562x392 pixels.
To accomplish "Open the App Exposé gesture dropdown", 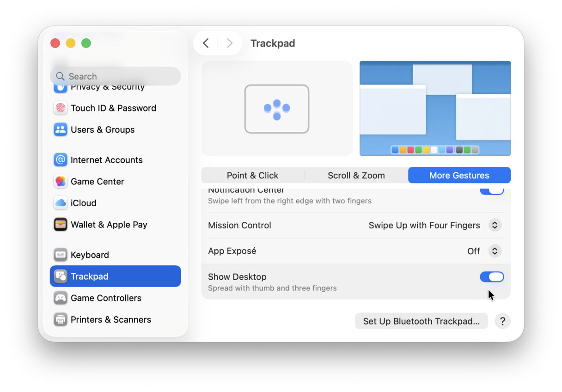I will (x=495, y=251).
